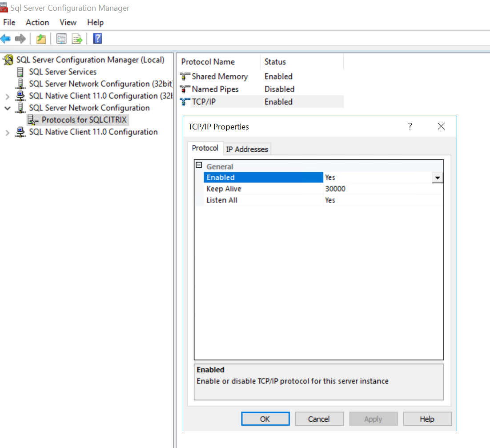Select SQL Server Network Configuration (32bit) label
This screenshot has height=448, width=490.
(x=100, y=84)
